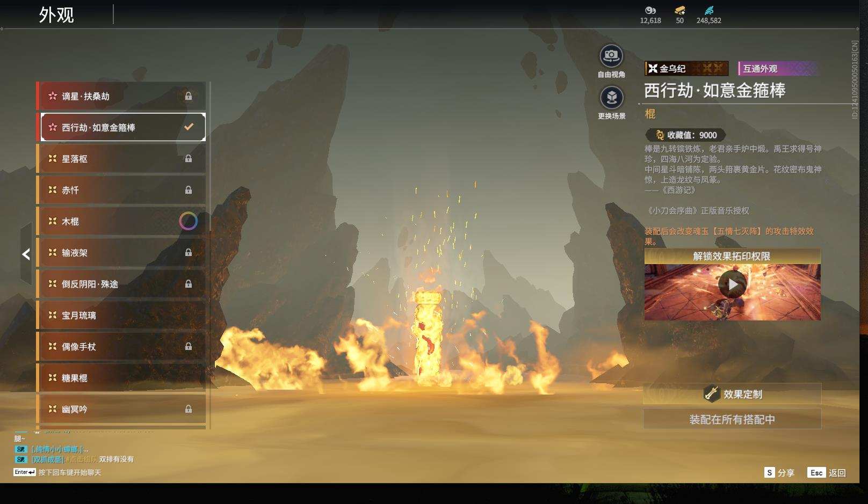868x504 pixels.
Task: Click the 双排有没有 chat message
Action: (117, 459)
